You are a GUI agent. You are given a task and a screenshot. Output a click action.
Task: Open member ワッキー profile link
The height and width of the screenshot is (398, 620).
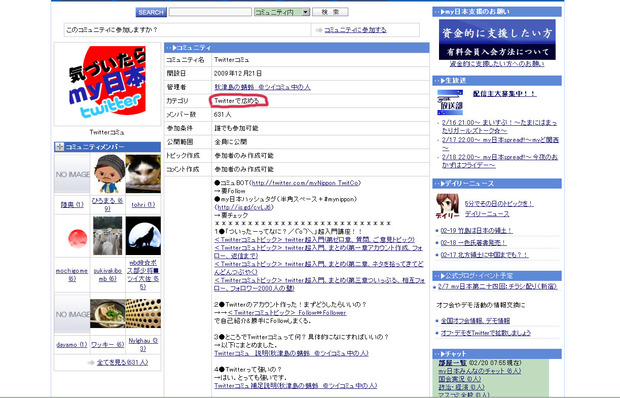tap(108, 345)
